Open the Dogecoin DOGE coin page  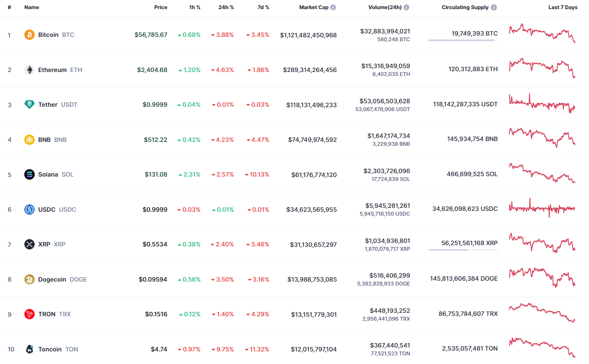pyautogui.click(x=52, y=279)
